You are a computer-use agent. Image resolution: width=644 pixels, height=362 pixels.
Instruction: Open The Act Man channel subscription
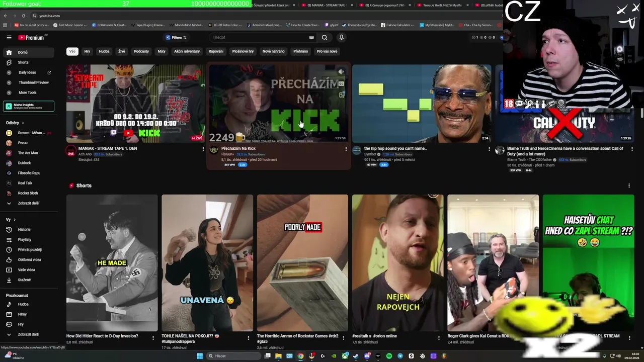(29, 153)
